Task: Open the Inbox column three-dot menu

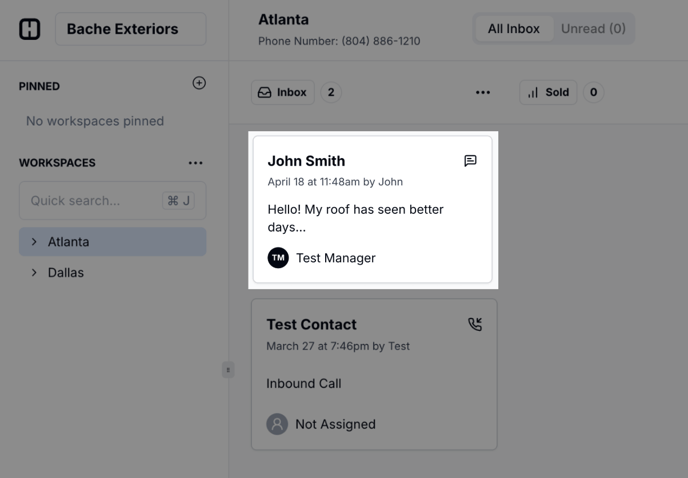Action: 483,92
